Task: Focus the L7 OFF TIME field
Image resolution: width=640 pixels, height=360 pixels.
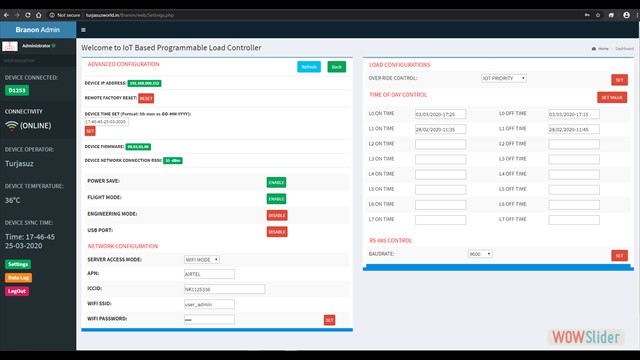Action: click(x=574, y=220)
